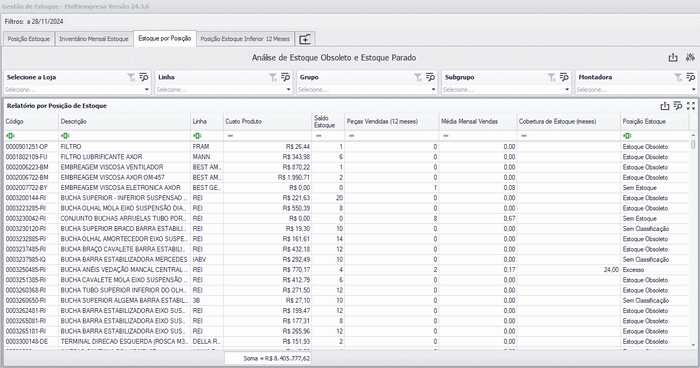Switch to Posição Estoque tab
This screenshot has height=368, width=700.
(29, 39)
